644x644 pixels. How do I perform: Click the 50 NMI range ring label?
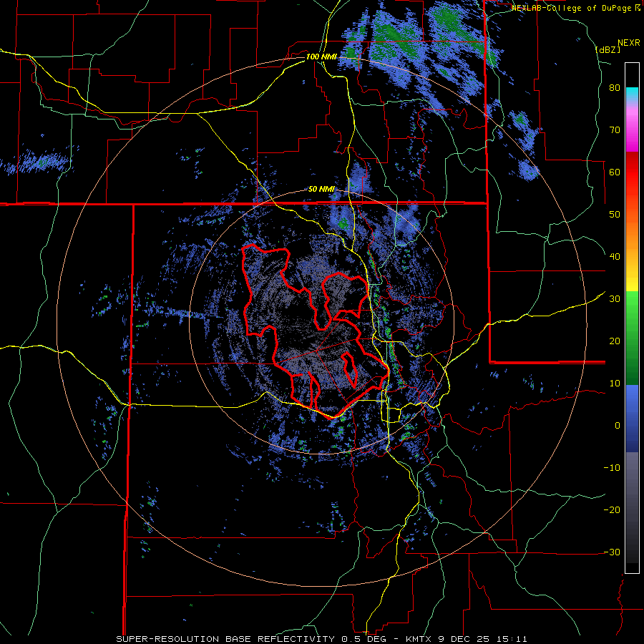(x=321, y=190)
